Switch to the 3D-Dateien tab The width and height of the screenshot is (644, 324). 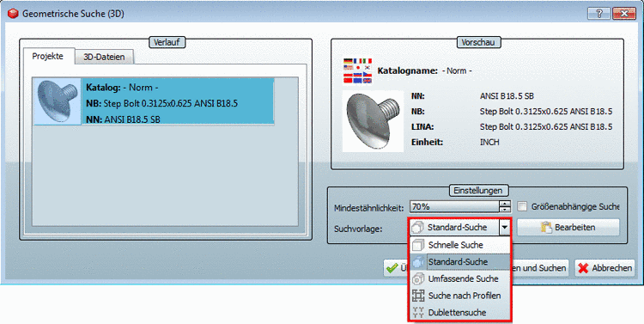coord(104,58)
